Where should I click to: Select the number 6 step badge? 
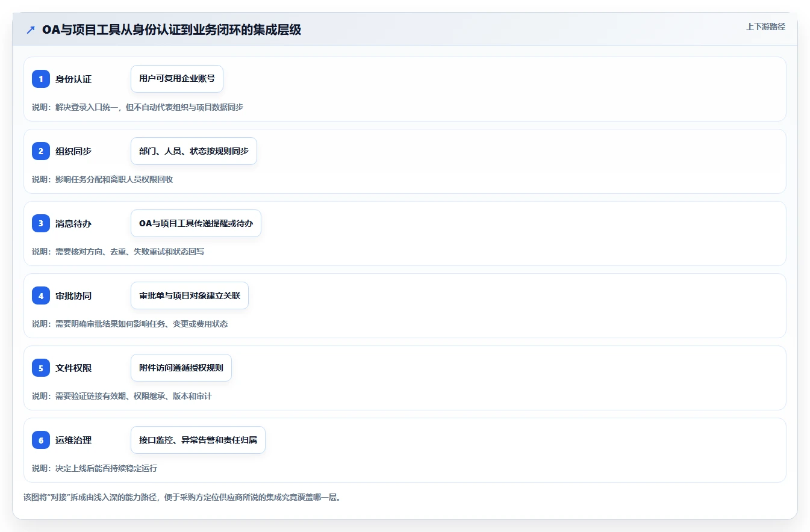[x=41, y=440]
